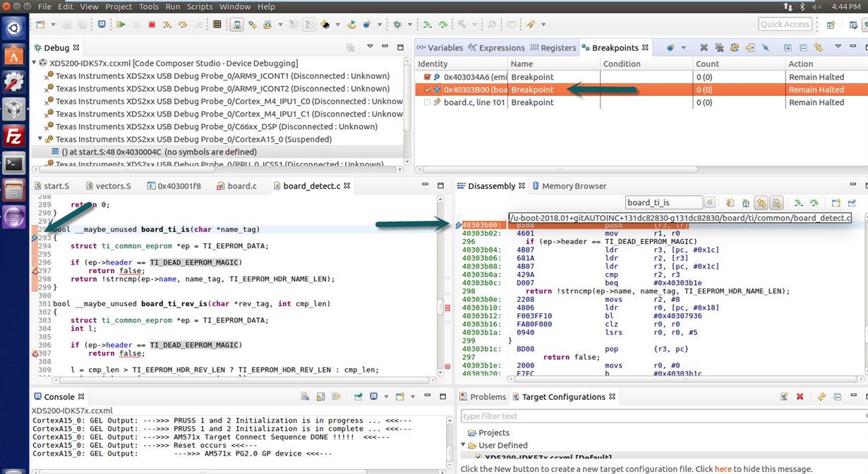The height and width of the screenshot is (474, 868).
Task: Open the vectors.S editor tab
Action: [x=108, y=186]
